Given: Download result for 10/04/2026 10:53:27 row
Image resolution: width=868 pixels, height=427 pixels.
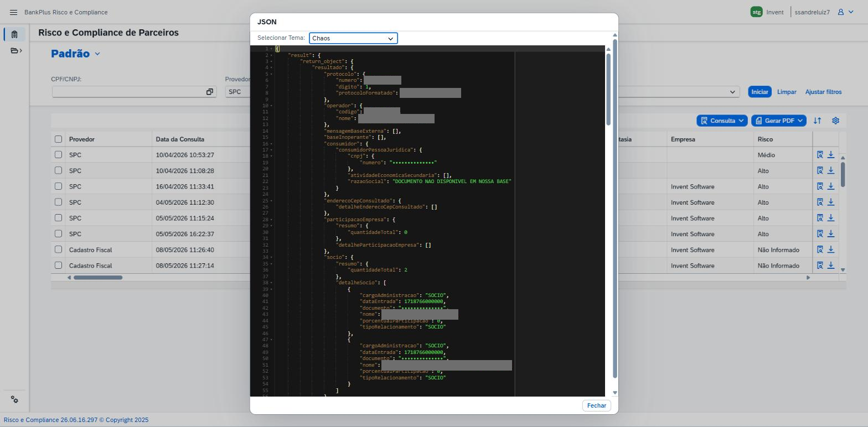Looking at the screenshot, I should [x=831, y=155].
